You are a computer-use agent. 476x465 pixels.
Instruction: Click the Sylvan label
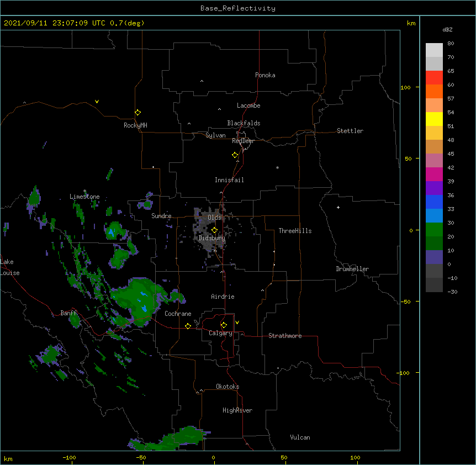pyautogui.click(x=215, y=135)
